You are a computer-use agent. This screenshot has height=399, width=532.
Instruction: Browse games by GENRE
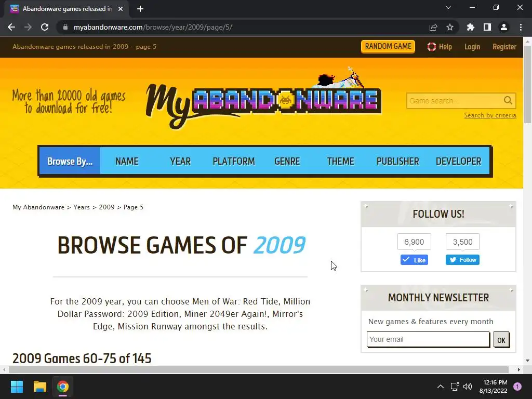tap(287, 161)
